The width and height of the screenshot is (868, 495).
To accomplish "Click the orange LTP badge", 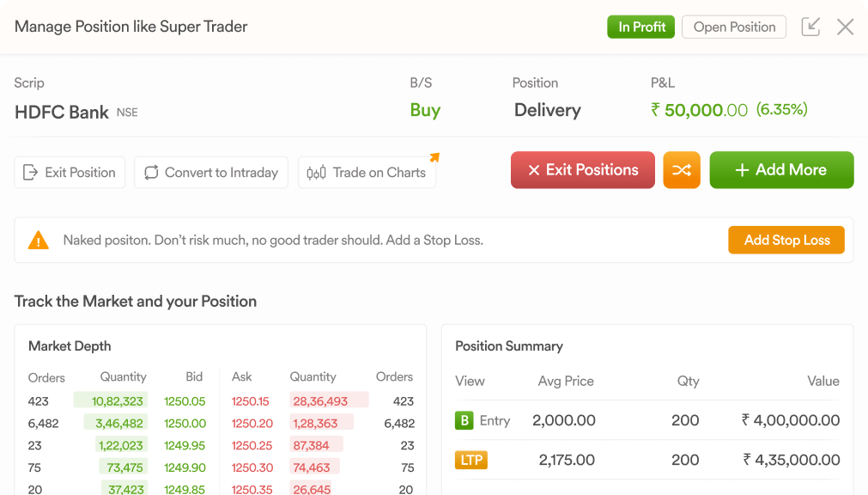I will click(x=471, y=460).
